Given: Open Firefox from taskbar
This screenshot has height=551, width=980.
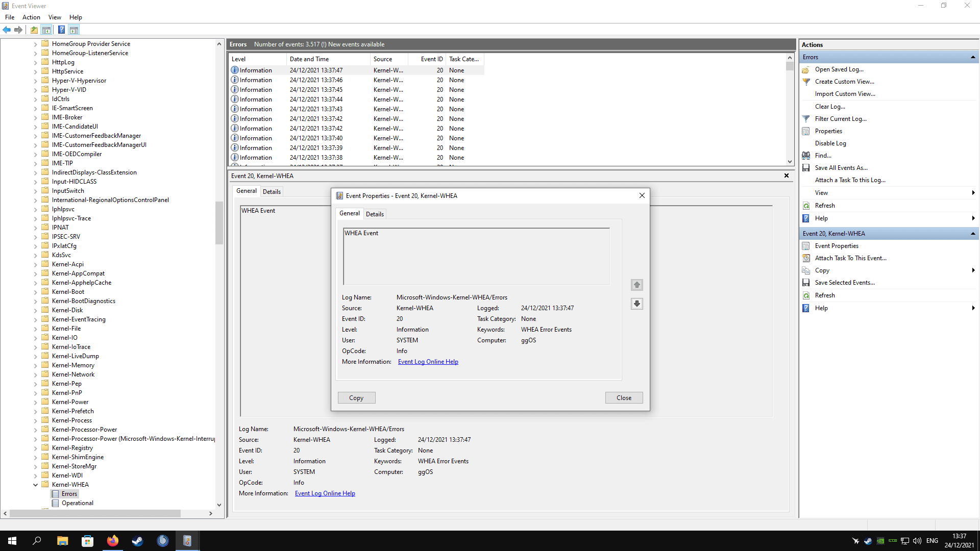Looking at the screenshot, I should tap(112, 541).
